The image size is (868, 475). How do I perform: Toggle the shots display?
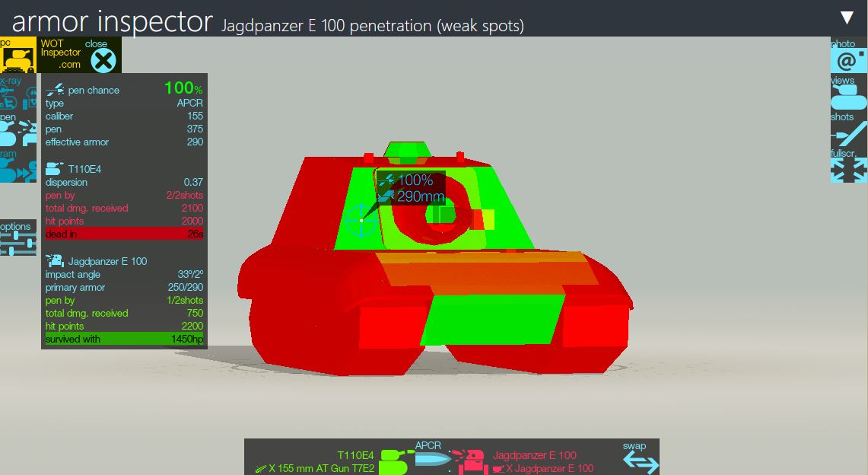(849, 130)
